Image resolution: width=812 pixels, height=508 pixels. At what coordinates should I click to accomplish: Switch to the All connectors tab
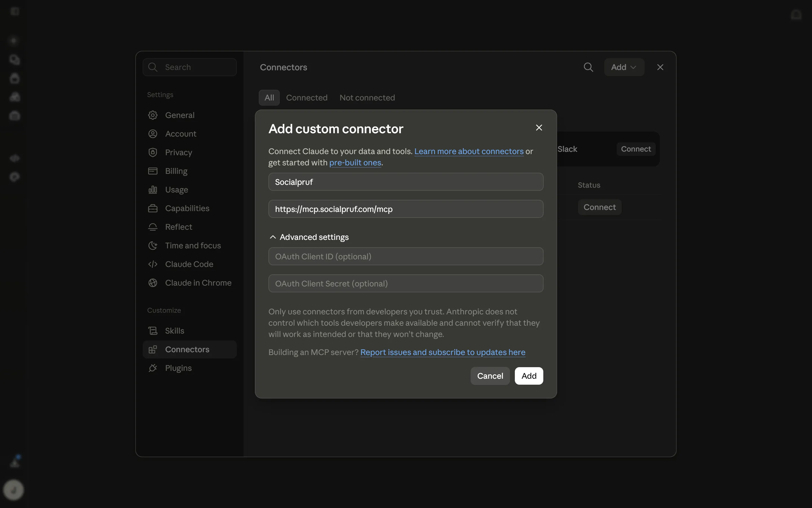coord(269,98)
